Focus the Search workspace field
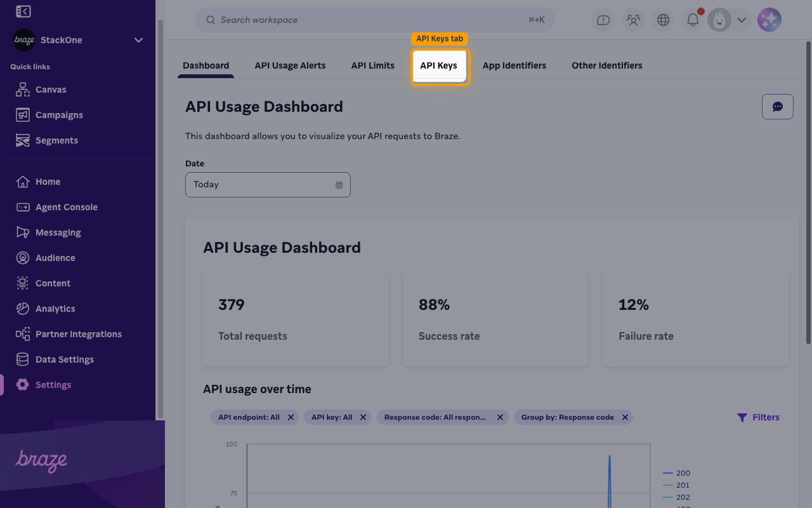The width and height of the screenshot is (812, 508). (375, 20)
